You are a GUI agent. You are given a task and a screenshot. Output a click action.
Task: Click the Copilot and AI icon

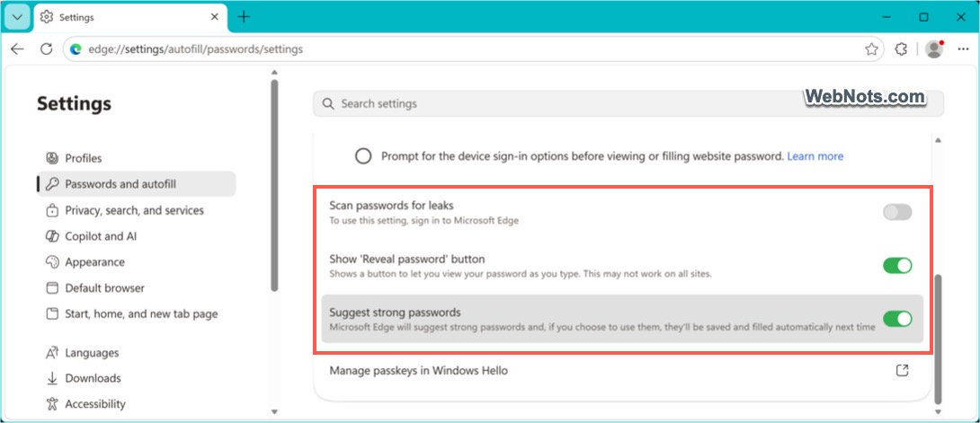click(x=52, y=236)
